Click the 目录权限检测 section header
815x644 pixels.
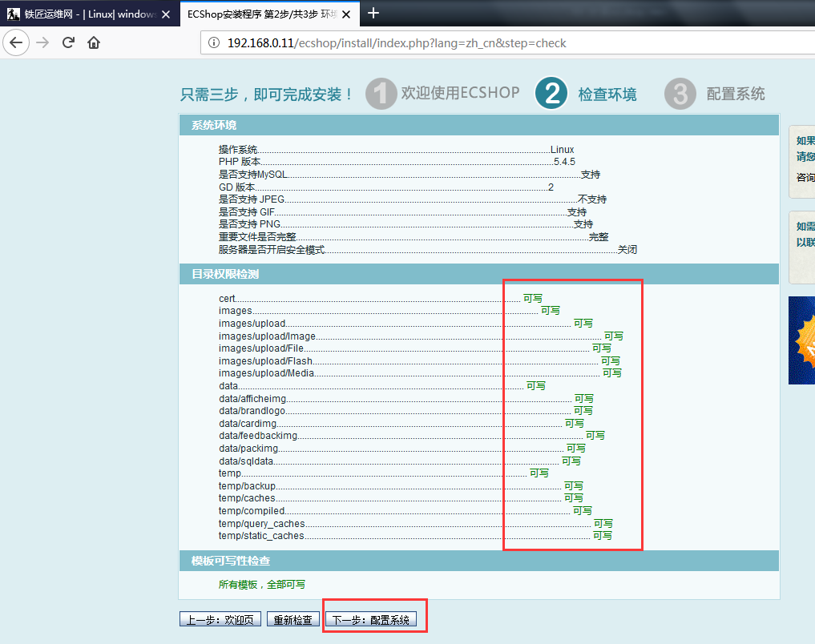click(478, 274)
